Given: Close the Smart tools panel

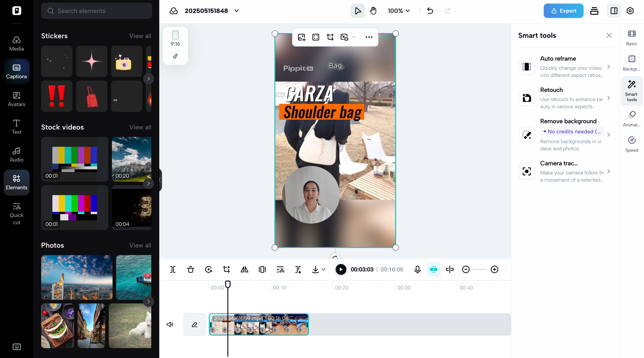Looking at the screenshot, I should 609,36.
